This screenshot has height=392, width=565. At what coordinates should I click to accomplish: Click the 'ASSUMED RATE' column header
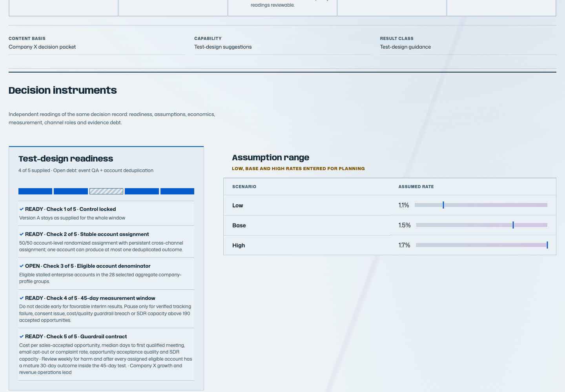coord(416,187)
